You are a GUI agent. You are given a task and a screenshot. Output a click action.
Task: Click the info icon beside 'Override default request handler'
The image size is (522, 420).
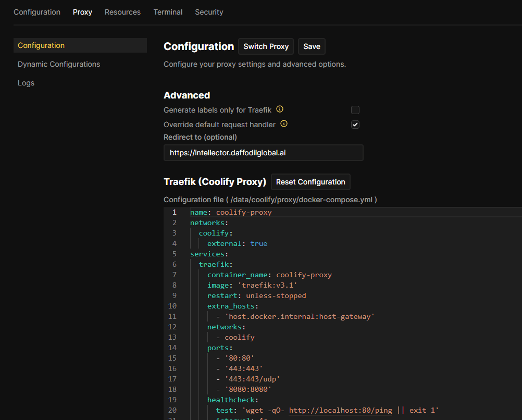coord(283,124)
